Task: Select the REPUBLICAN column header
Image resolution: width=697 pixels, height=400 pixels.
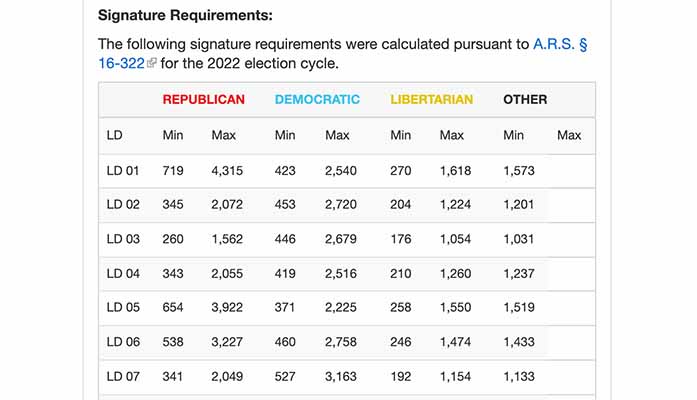Action: pos(203,100)
